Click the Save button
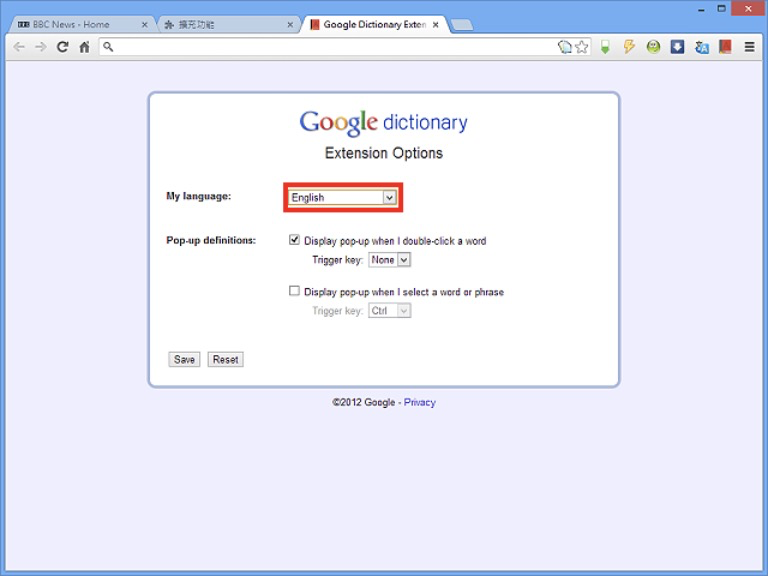Screen dimensions: 768x578 [184, 360]
